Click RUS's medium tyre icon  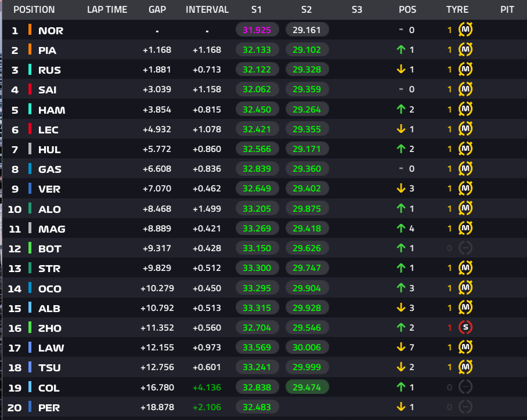(465, 69)
